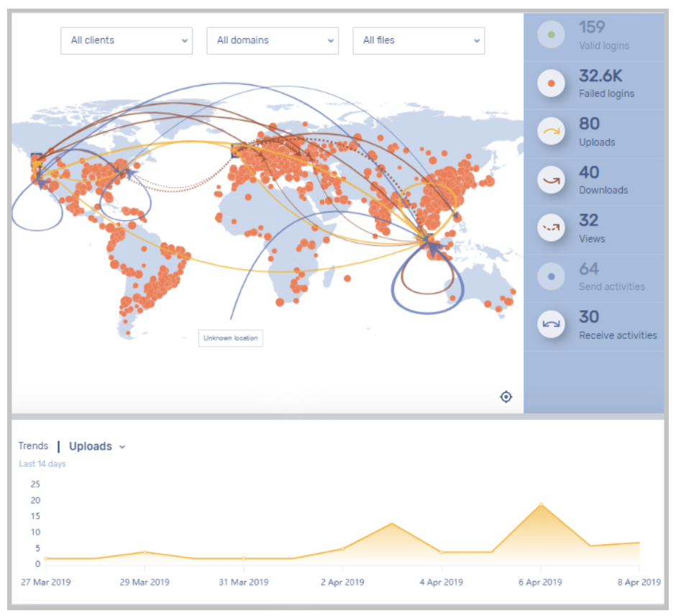The image size is (676, 616).
Task: Click the 2 Apr 2019 chart data point
Action: (x=343, y=549)
